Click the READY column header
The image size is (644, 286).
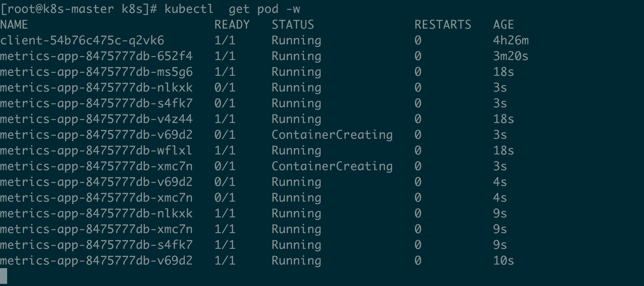click(x=232, y=25)
